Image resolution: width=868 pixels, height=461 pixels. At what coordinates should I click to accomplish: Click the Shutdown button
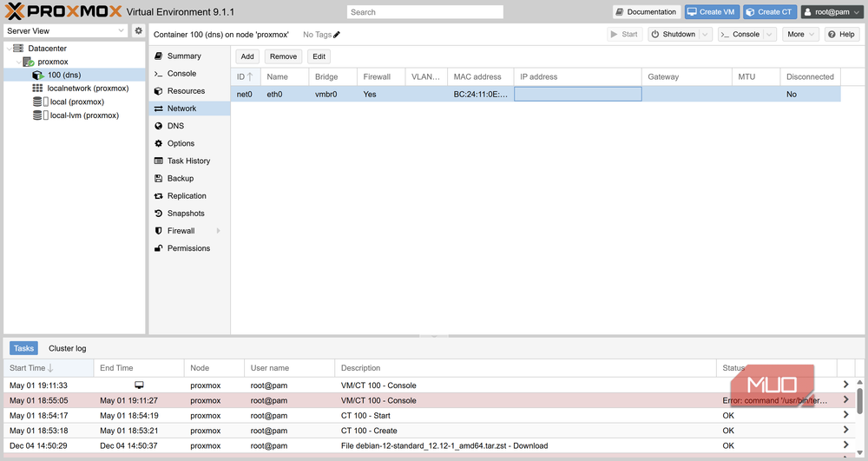(x=674, y=35)
